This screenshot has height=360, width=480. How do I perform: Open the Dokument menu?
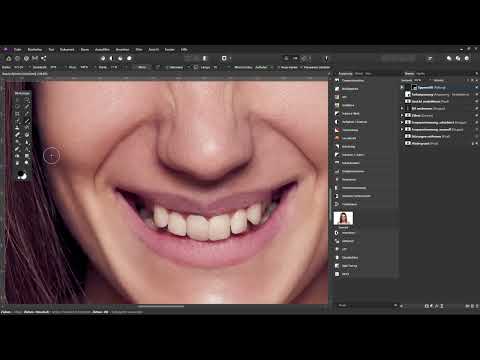67,50
